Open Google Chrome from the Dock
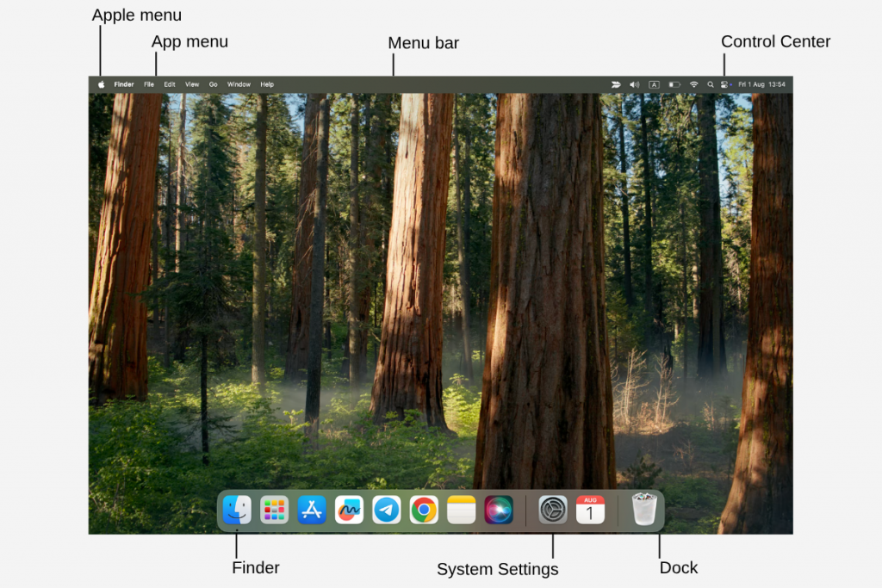Image resolution: width=882 pixels, height=588 pixels. (x=423, y=510)
